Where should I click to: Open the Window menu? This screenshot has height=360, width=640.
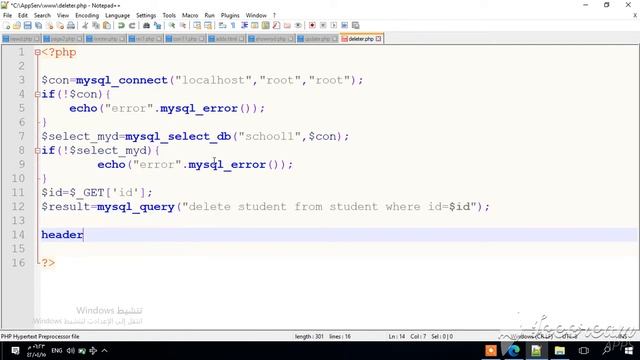[256, 16]
